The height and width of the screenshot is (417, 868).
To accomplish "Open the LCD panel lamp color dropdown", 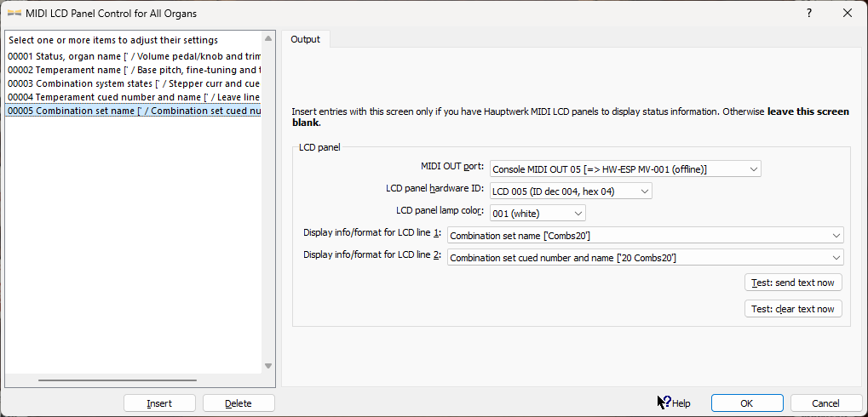I will coord(537,213).
